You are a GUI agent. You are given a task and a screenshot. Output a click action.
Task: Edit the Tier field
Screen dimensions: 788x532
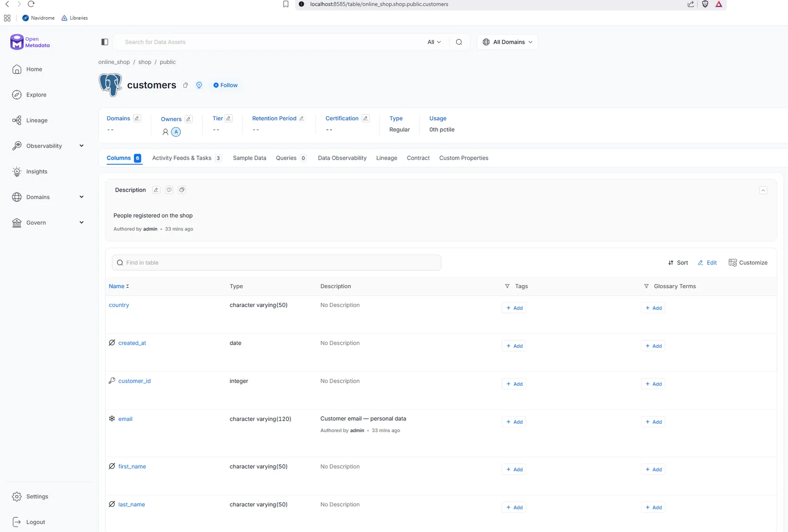pos(229,119)
